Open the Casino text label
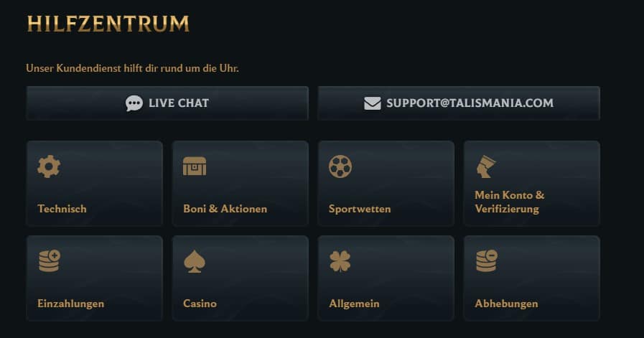Screen dimensions: 644x338 200,304
